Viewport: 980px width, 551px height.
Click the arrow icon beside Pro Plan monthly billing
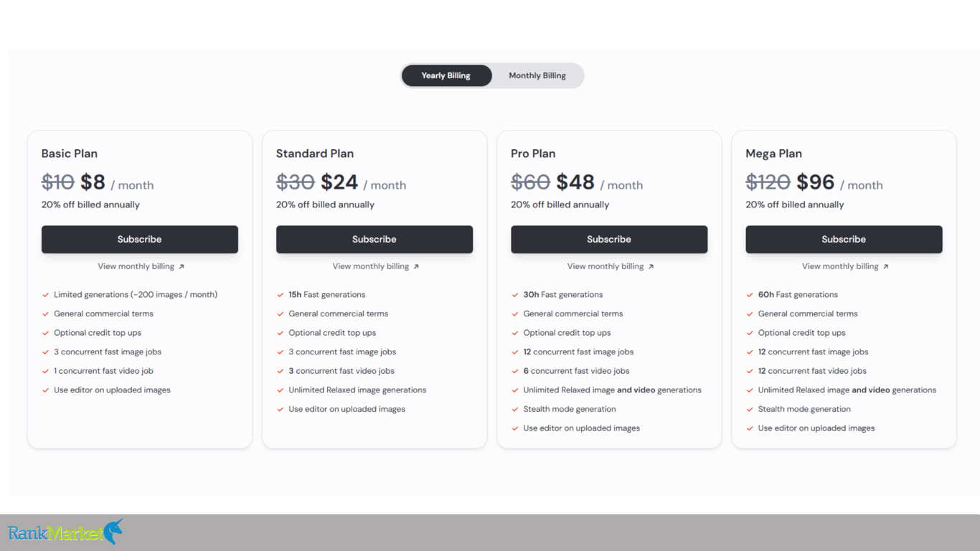click(651, 267)
